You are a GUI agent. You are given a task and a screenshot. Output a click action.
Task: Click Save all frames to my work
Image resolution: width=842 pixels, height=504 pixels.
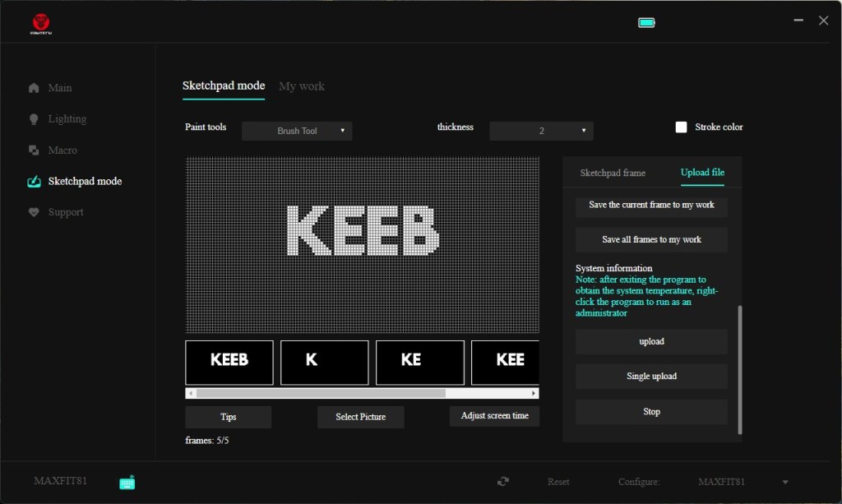(651, 240)
